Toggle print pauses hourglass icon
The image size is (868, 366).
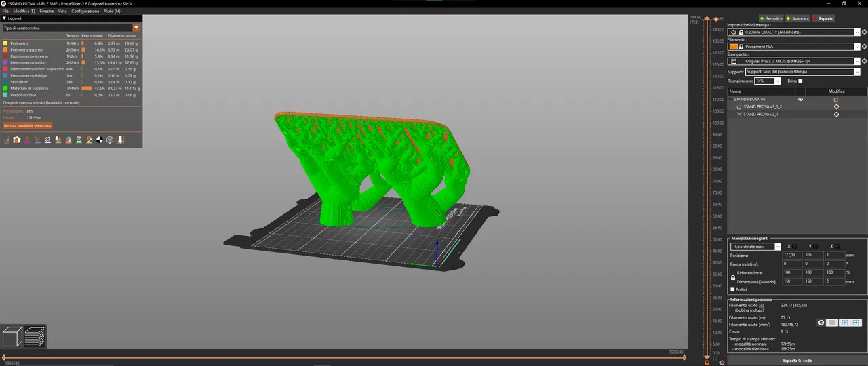pyautogui.click(x=79, y=140)
